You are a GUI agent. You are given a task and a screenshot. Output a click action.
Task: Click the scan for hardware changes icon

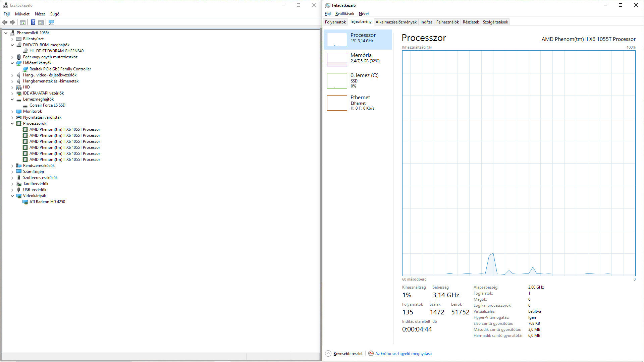point(51,22)
